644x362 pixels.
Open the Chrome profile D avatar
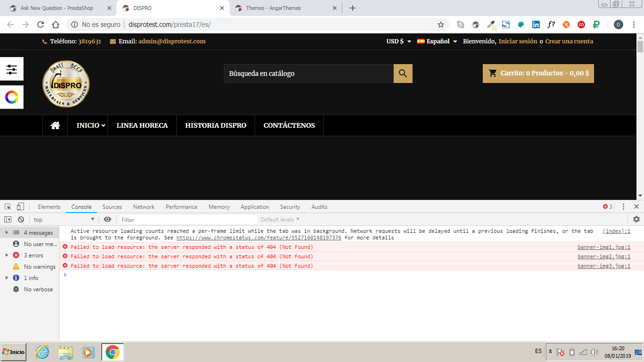pyautogui.click(x=619, y=25)
